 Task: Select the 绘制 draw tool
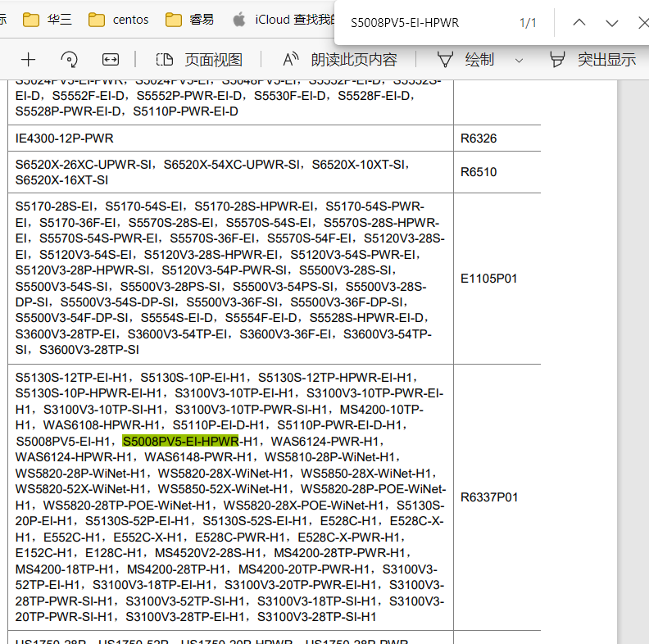click(465, 60)
